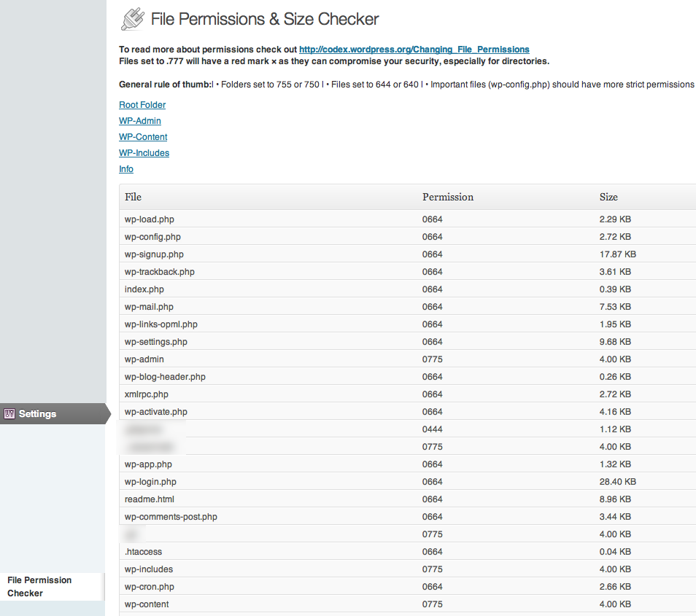Click the 8.96 KB size for readme.html
The height and width of the screenshot is (616, 696).
click(x=615, y=499)
